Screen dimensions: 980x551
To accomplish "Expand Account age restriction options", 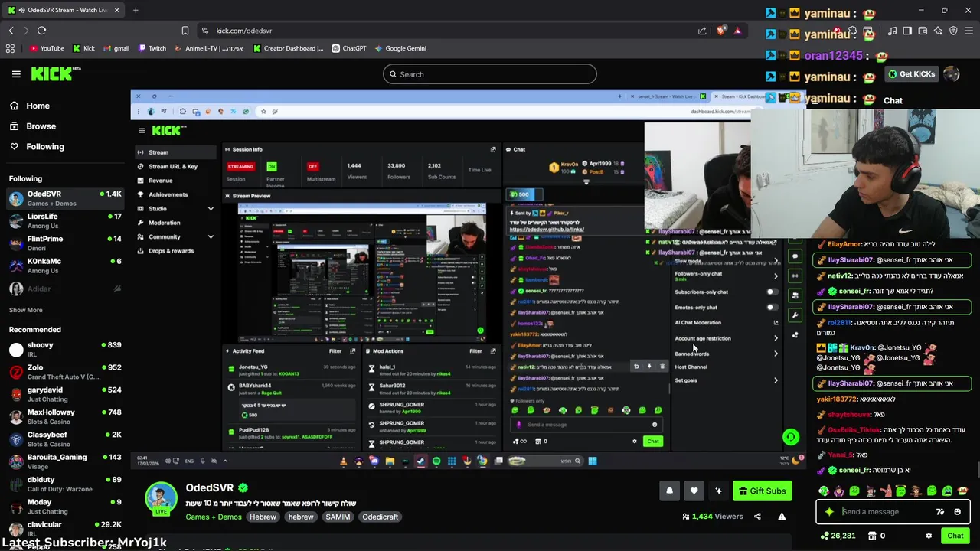I will pos(776,338).
